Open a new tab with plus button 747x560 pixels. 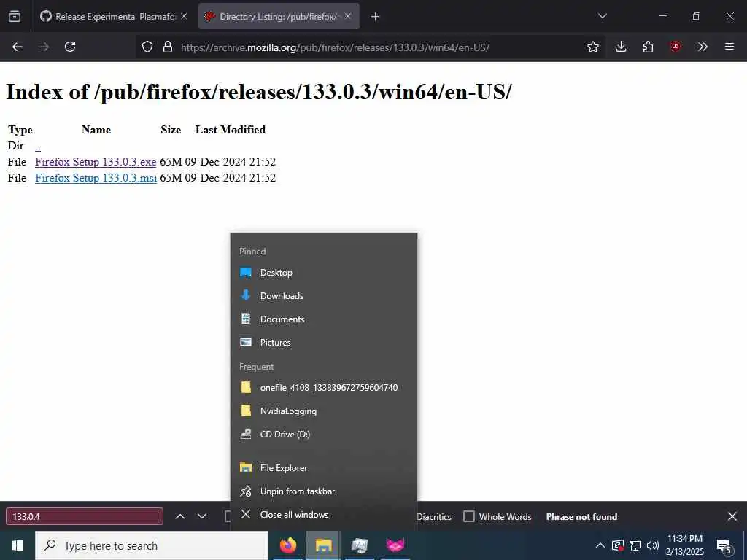click(376, 17)
